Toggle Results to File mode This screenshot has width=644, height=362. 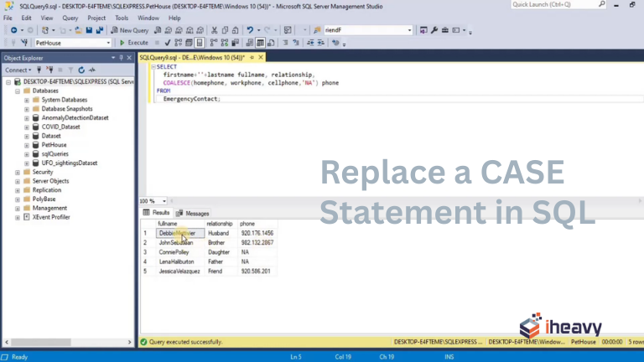click(271, 43)
